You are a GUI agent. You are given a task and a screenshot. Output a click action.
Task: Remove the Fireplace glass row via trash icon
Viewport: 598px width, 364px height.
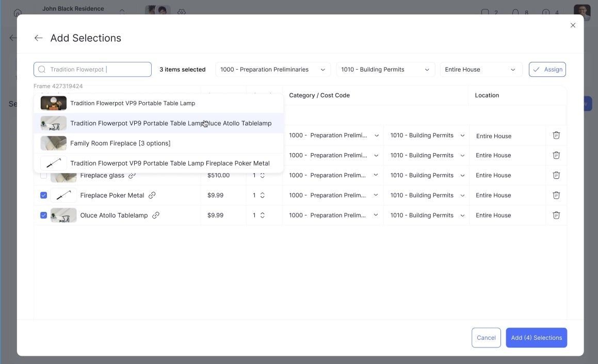click(x=556, y=175)
